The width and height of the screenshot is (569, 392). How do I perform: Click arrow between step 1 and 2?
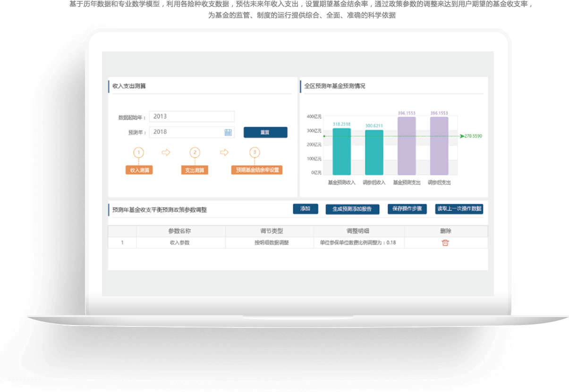(x=166, y=152)
